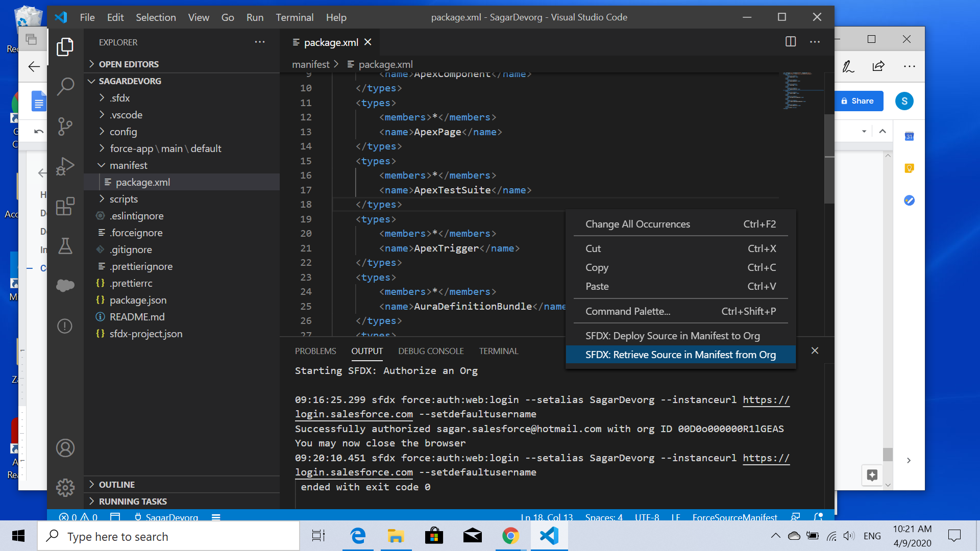The width and height of the screenshot is (980, 551).
Task: Open the circled exclamation activity bar icon
Action: 65,326
